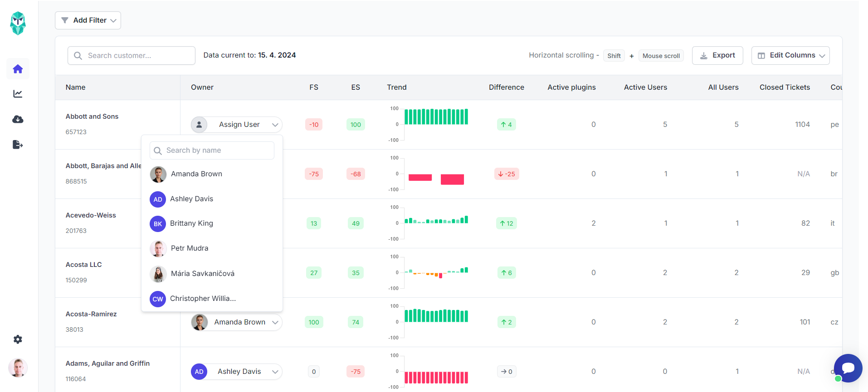Collapse the Assign User dropdown for Abbott and Sons
The height and width of the screenshot is (392, 868).
[x=236, y=125]
